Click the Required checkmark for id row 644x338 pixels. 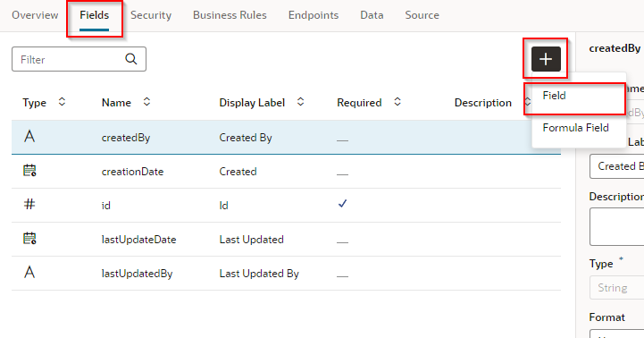tap(342, 204)
